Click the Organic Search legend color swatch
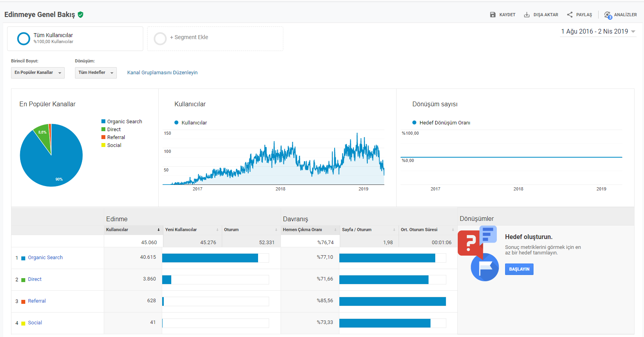644x337 pixels. [x=103, y=121]
